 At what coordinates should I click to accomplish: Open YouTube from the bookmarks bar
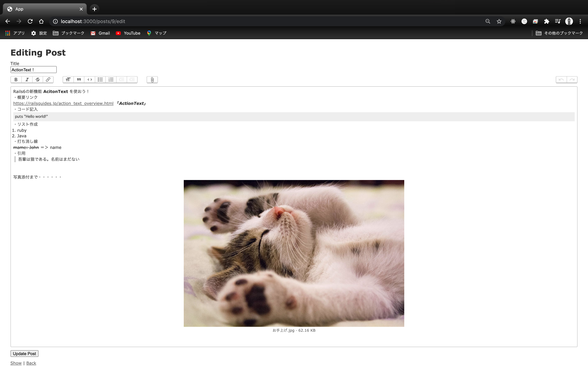point(128,33)
